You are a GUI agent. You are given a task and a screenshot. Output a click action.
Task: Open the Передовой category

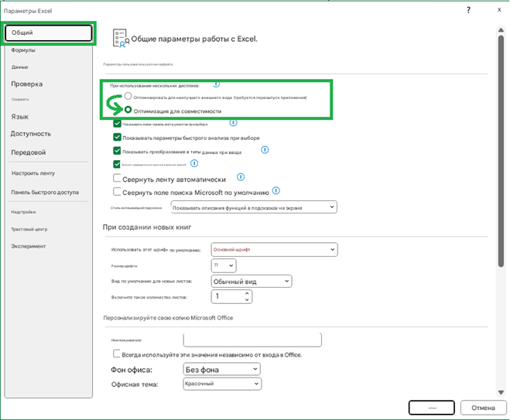[x=29, y=152]
